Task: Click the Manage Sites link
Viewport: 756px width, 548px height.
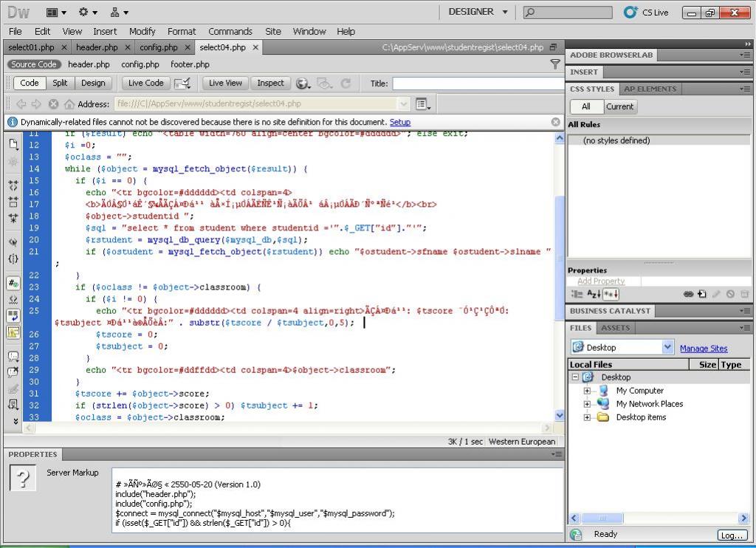Action: click(703, 349)
